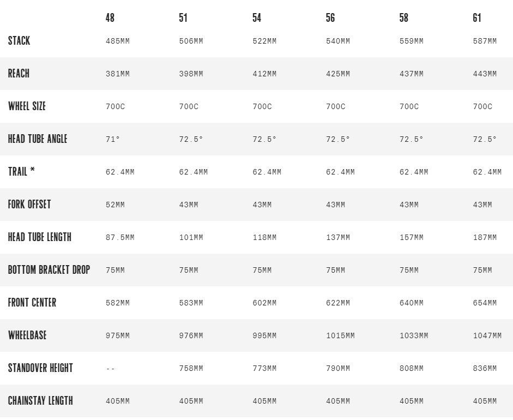Select the Head Tube Angle row label
This screenshot has width=513, height=420.
[x=38, y=139]
